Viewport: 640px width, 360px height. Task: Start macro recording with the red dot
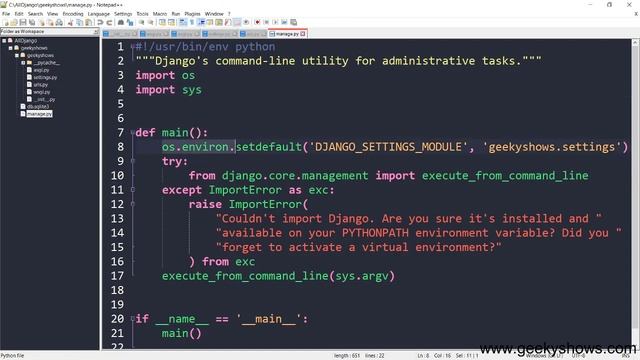click(x=258, y=22)
